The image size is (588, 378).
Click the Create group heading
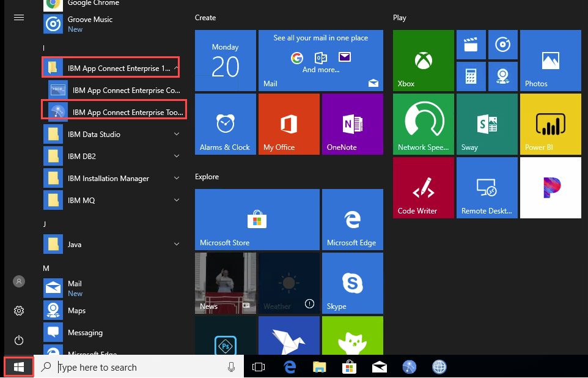tap(205, 18)
